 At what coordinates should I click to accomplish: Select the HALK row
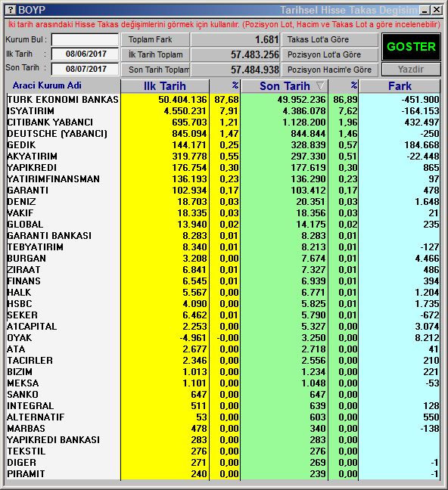click(223, 293)
